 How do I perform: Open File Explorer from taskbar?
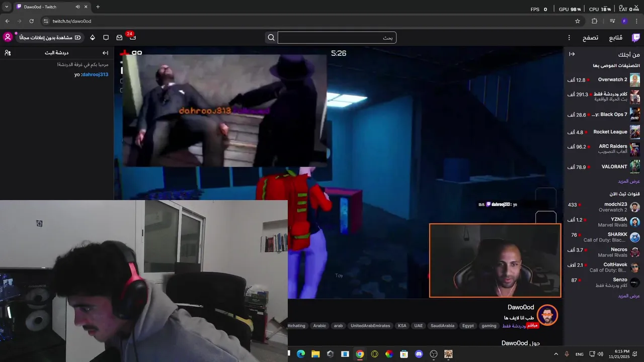315,354
